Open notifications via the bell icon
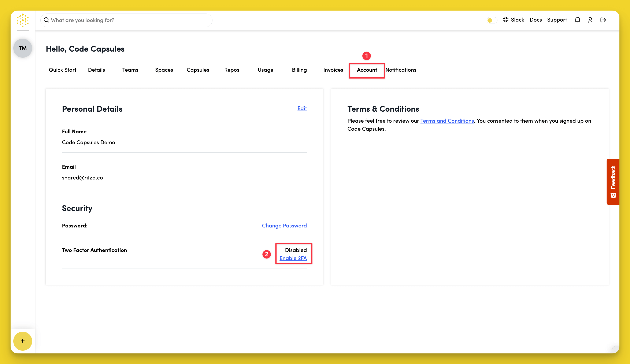The height and width of the screenshot is (364, 630). (x=578, y=20)
